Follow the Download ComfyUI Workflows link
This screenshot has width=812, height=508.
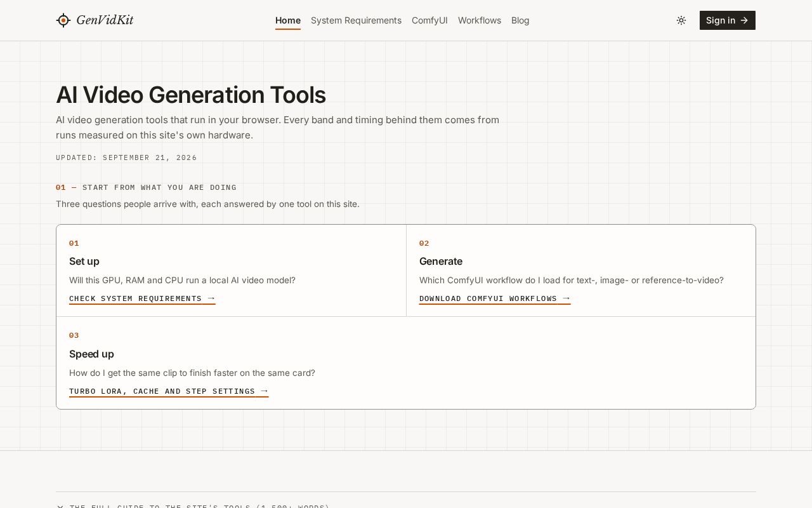pos(495,298)
